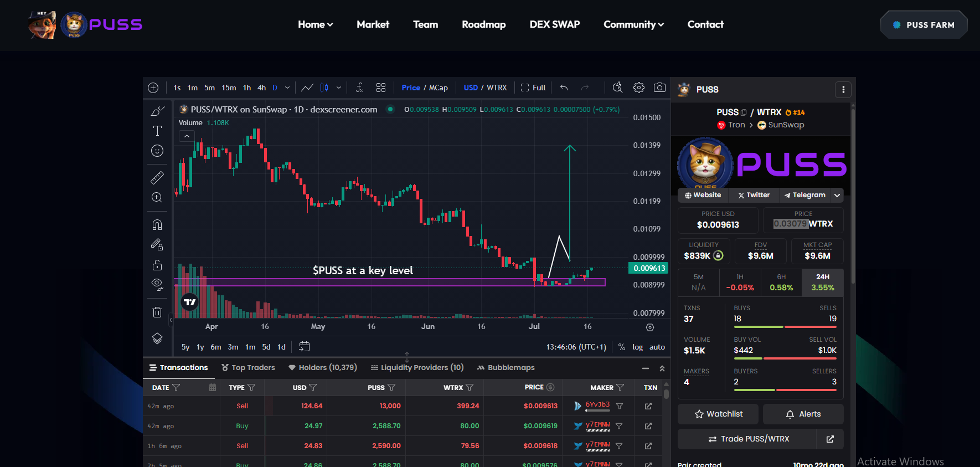The image size is (980, 467).
Task: Toggle log scale on chart
Action: point(638,347)
